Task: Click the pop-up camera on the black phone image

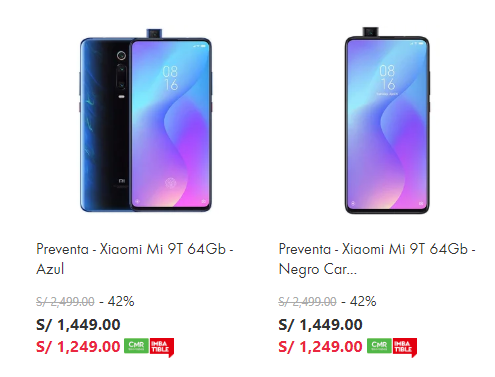Action: tap(371, 31)
